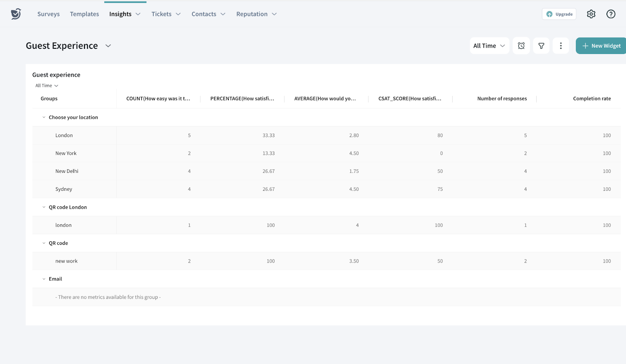The image size is (626, 364).
Task: Click the no metrics available message
Action: coord(108,297)
